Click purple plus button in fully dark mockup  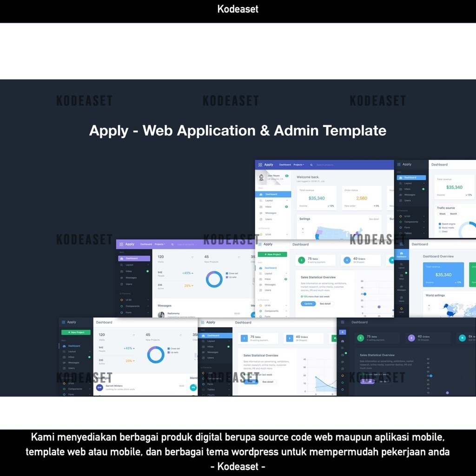pyautogui.click(x=343, y=332)
